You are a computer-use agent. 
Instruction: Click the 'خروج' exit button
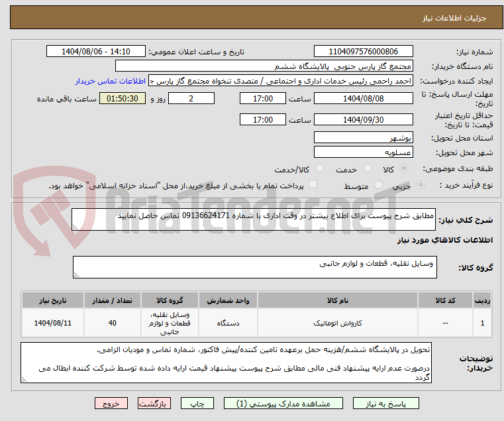tap(111, 403)
